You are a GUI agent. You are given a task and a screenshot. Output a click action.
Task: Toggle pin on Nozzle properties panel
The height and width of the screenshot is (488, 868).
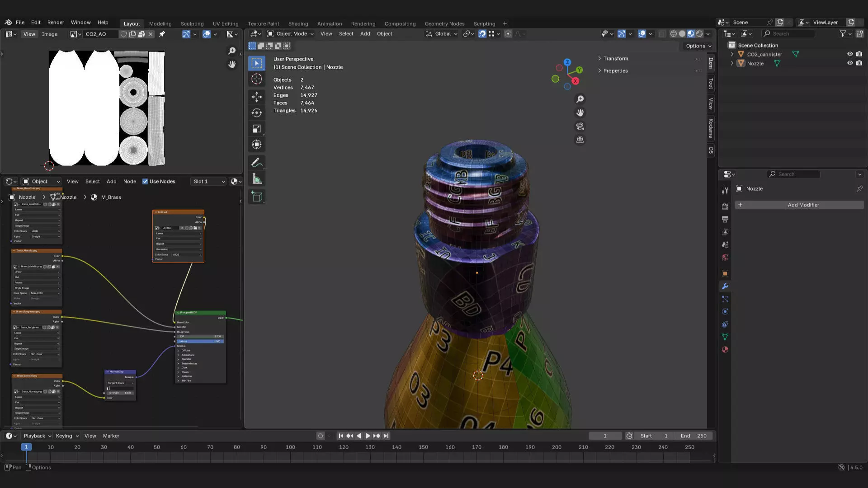pyautogui.click(x=859, y=189)
